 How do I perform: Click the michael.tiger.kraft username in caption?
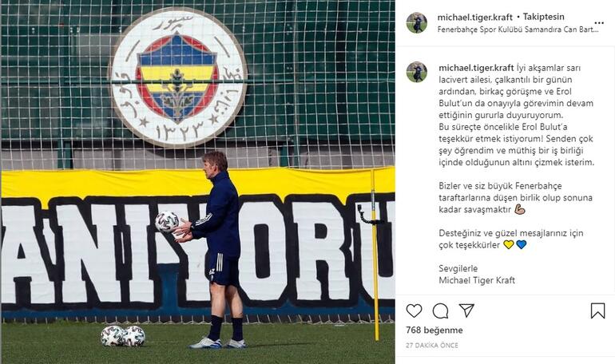[x=476, y=68]
